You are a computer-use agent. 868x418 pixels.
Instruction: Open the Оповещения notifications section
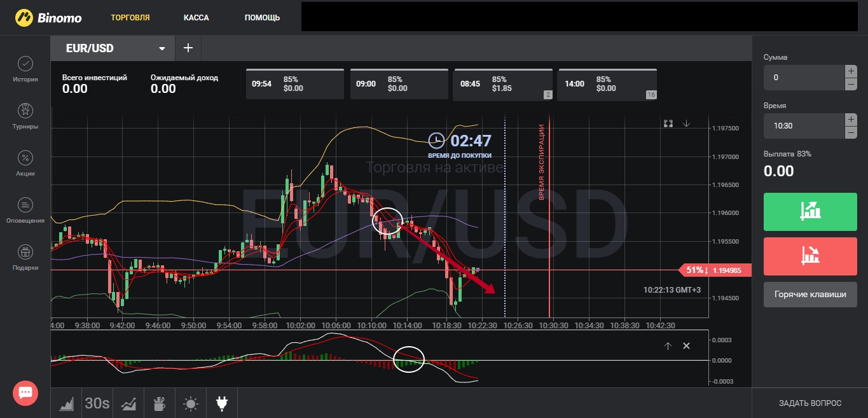[x=25, y=211]
